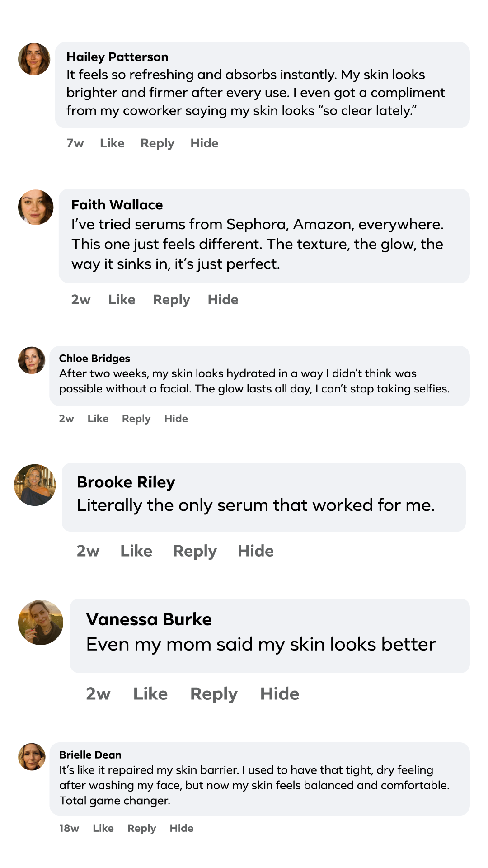Hide Chloe Bridges' comment
Viewport: 488px width, 868px height.
[176, 419]
